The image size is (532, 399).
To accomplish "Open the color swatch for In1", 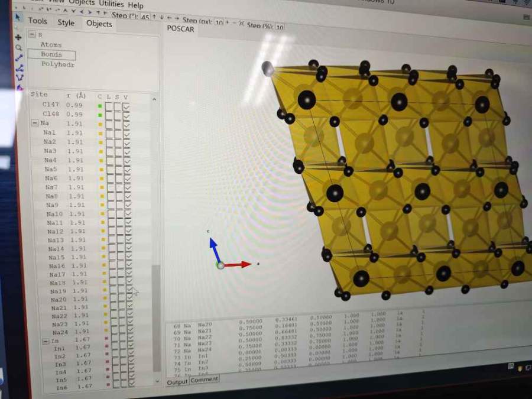I will [x=106, y=346].
